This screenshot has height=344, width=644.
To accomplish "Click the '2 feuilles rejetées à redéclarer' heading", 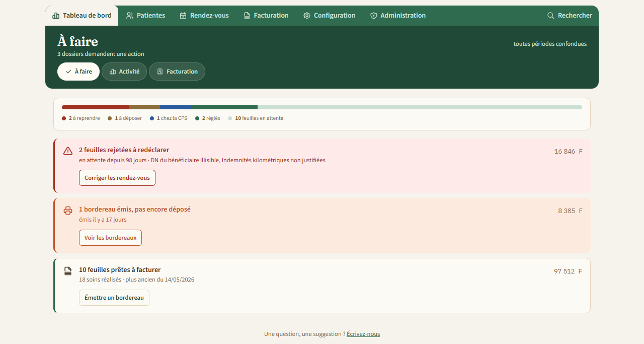I will tap(124, 150).
